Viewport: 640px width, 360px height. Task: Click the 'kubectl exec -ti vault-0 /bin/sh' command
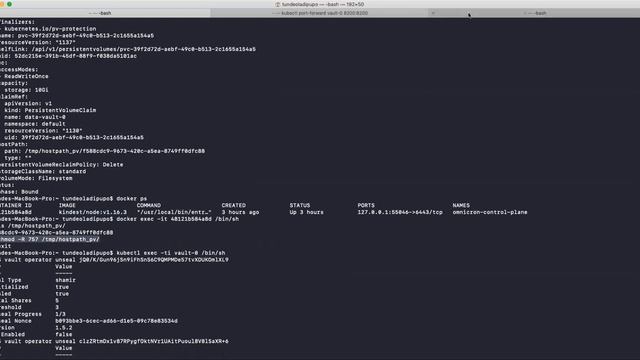[171, 253]
